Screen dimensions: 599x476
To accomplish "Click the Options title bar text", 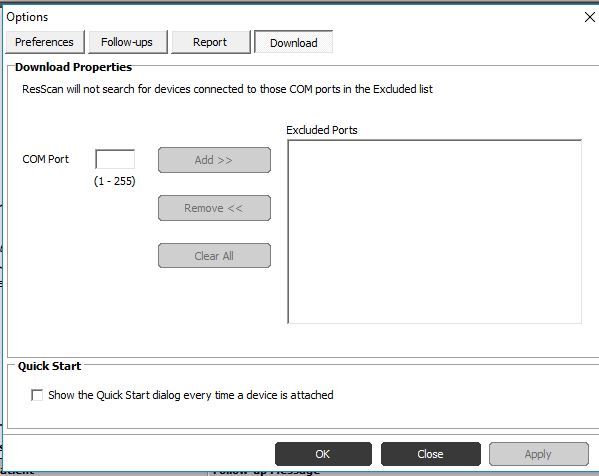I will [27, 17].
